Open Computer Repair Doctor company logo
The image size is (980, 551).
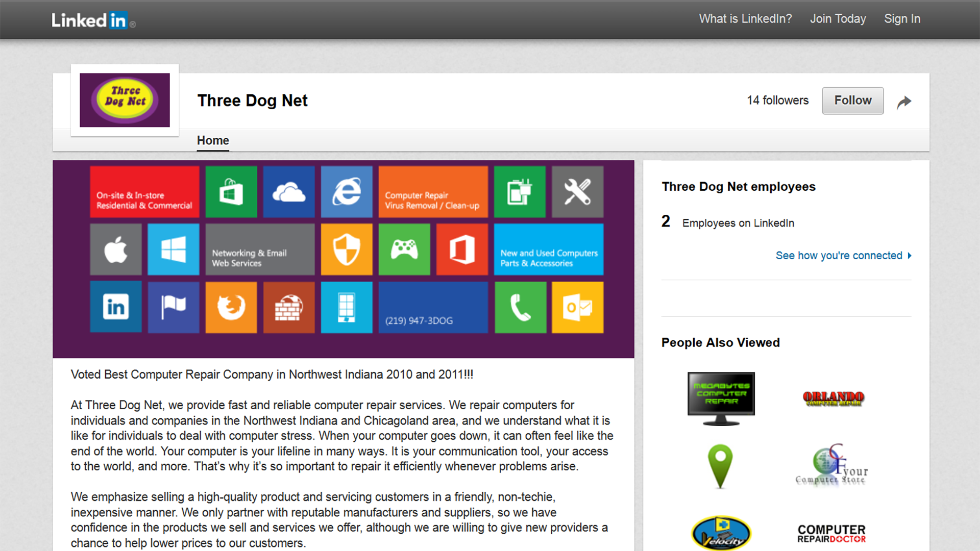point(831,534)
